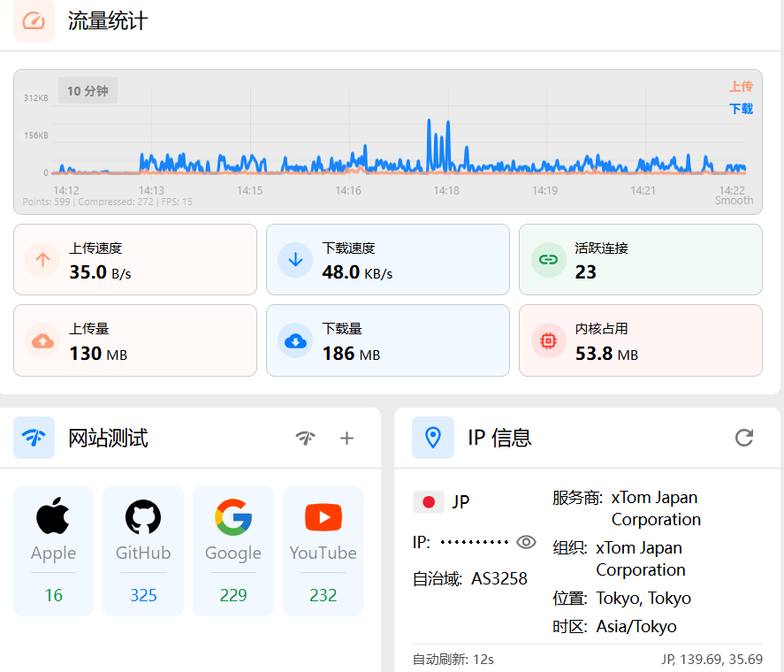Click the 自动刷新: 12s countdown text

tap(453, 660)
